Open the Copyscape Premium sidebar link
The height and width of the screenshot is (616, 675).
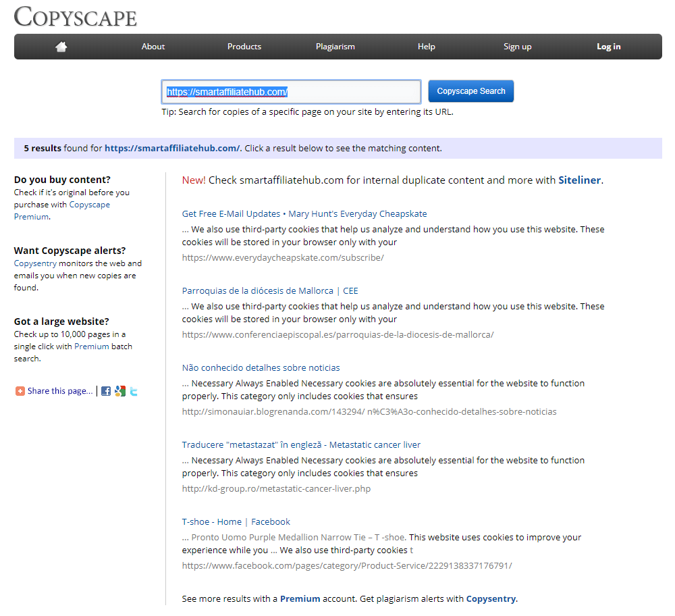62,211
